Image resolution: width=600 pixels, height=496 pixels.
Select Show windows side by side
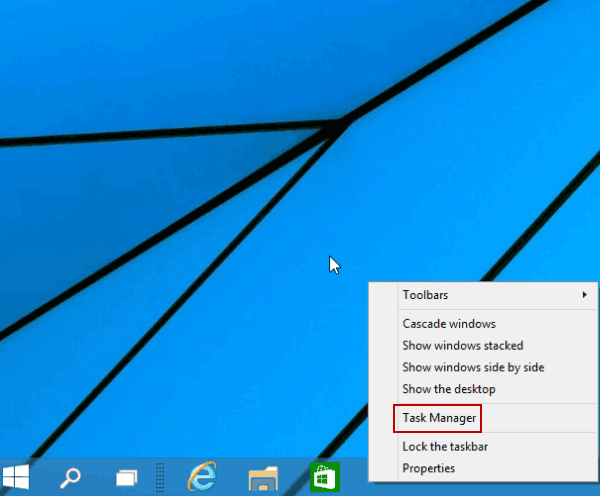483,367
